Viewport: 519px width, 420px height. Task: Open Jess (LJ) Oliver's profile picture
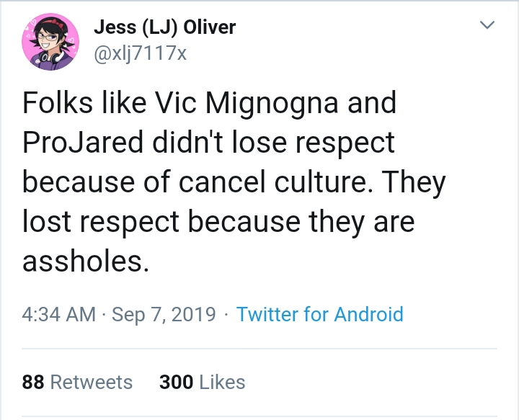coord(50,42)
